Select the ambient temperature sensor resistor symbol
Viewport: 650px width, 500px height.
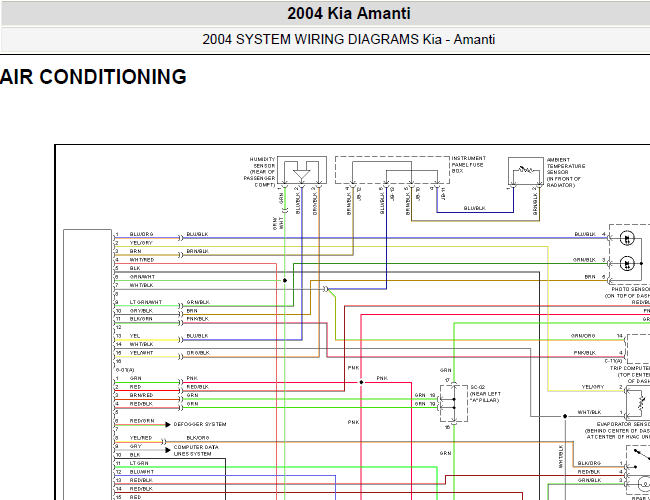click(x=526, y=169)
